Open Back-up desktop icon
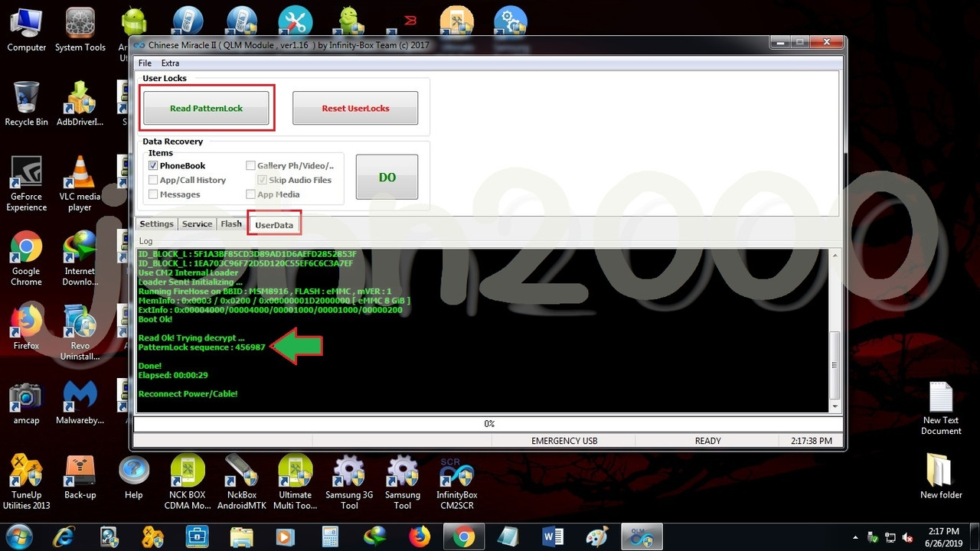Image resolution: width=980 pixels, height=551 pixels. [x=80, y=478]
